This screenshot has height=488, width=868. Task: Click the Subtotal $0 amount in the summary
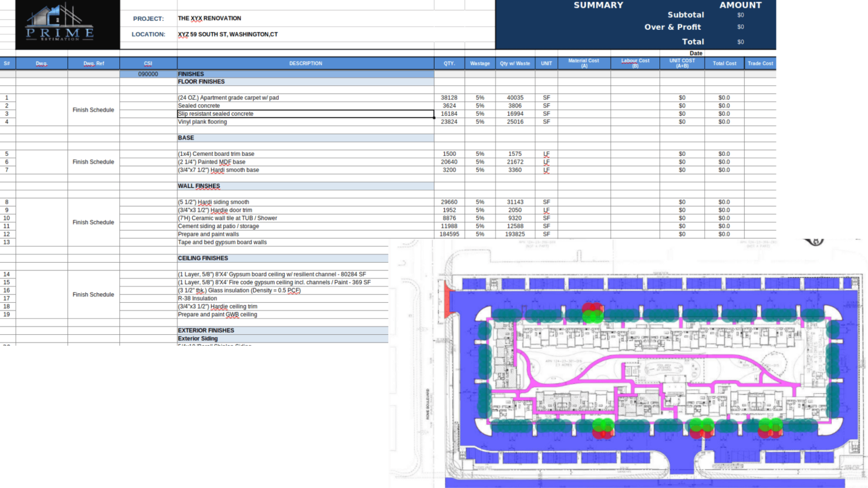740,15
